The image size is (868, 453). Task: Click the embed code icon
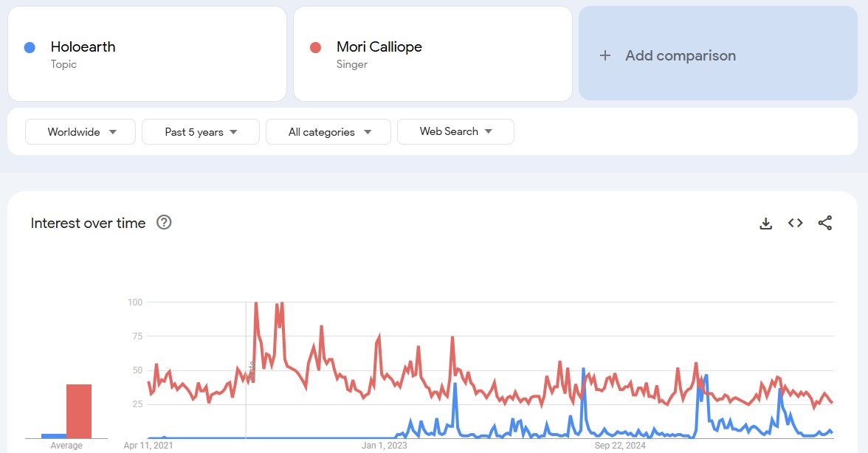[795, 223]
